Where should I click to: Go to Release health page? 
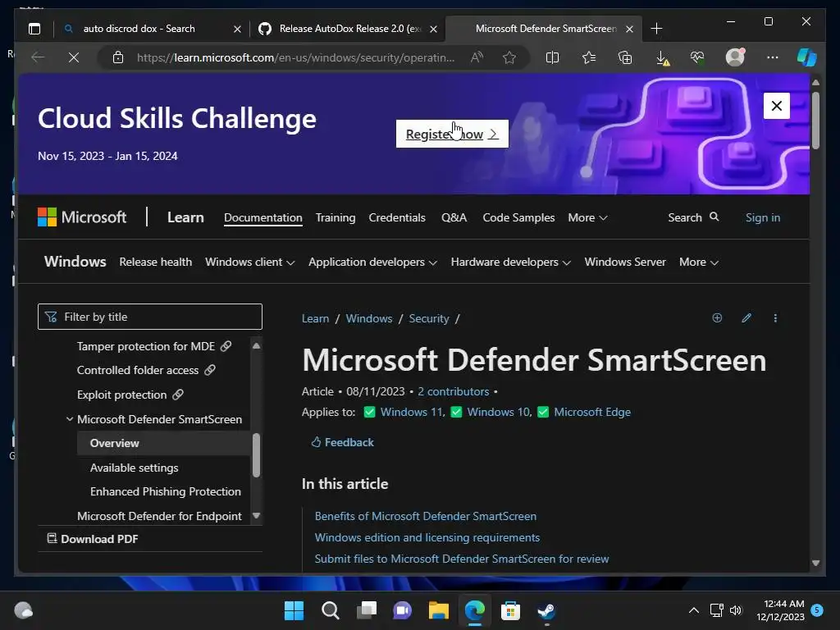tap(155, 262)
